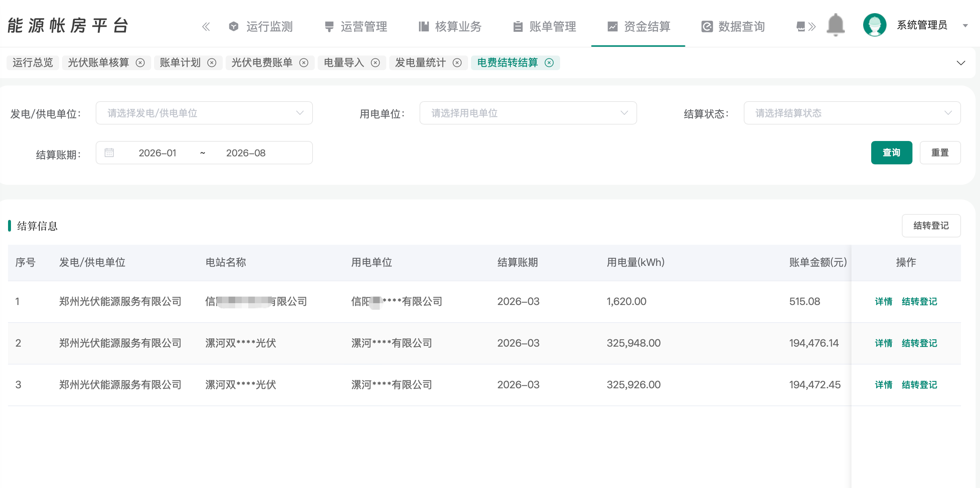Click the calendar icon in 结算账期
Image resolution: width=980 pixels, height=488 pixels.
coord(109,153)
